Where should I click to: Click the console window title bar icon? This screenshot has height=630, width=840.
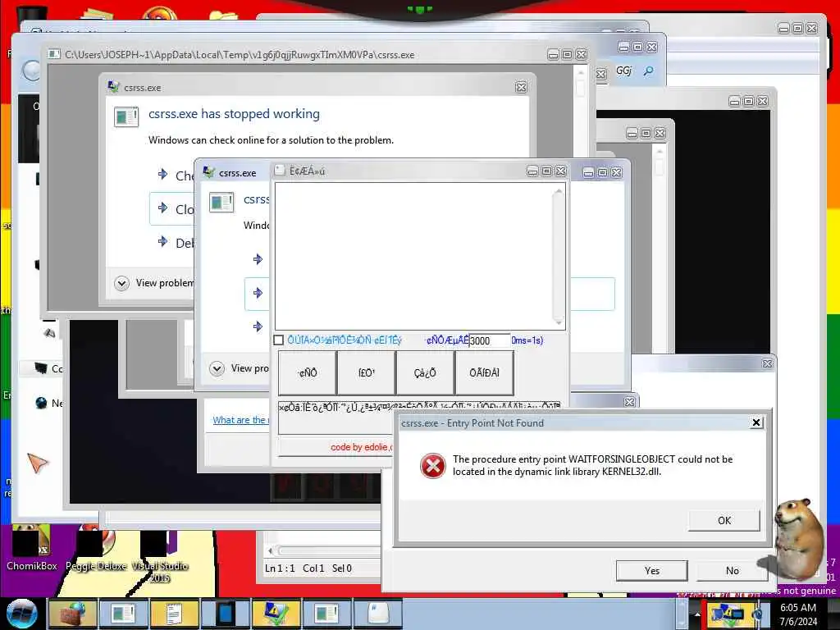(x=53, y=54)
